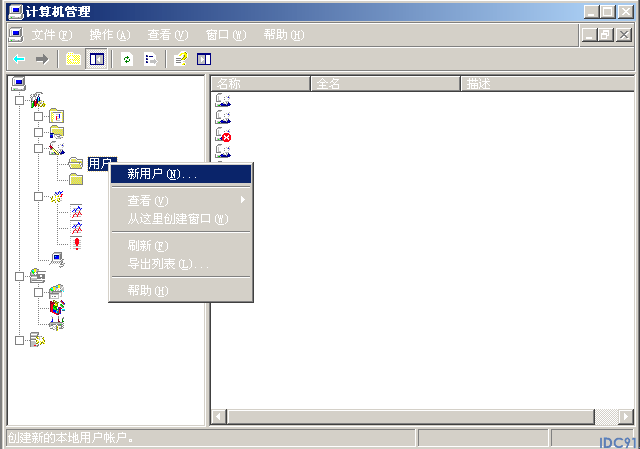Select the disabled user with red X

pos(223,134)
